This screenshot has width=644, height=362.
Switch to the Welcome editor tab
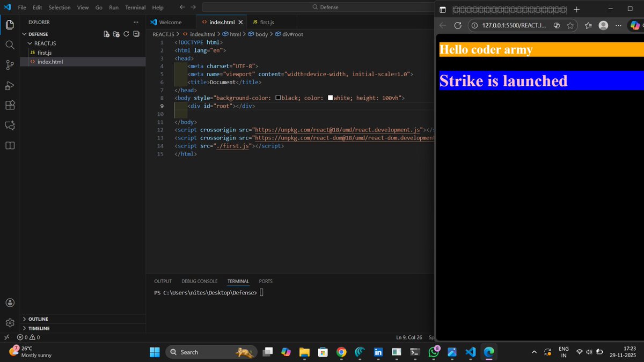pyautogui.click(x=170, y=22)
